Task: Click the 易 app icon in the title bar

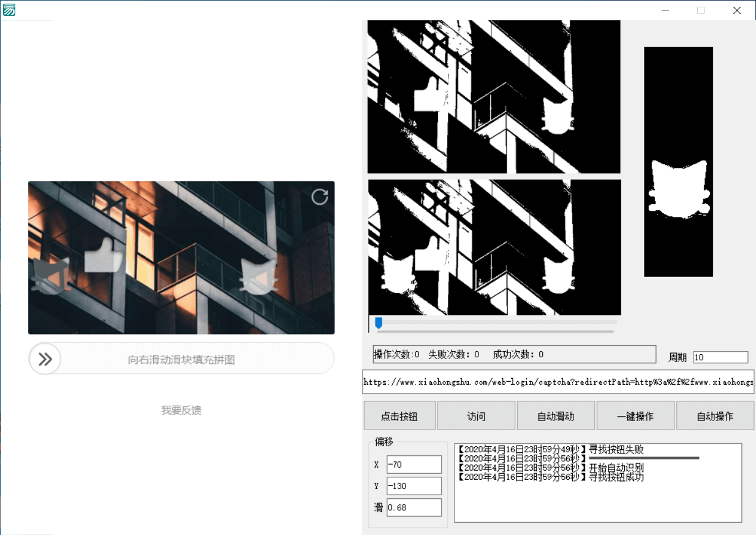Action: pos(9,10)
